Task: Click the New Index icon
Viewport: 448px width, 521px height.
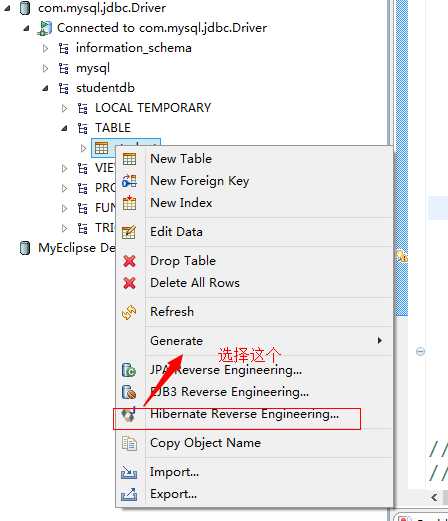Action: (129, 203)
